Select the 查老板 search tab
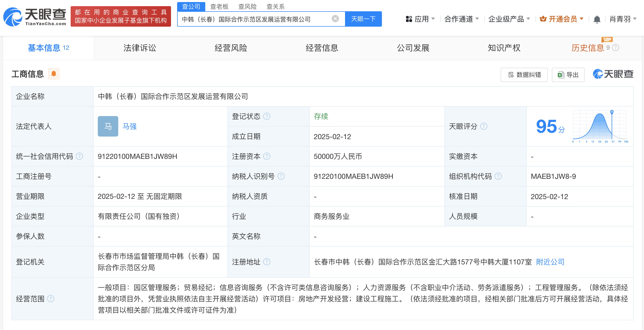Screen dimensions: 644x330 [219, 6]
